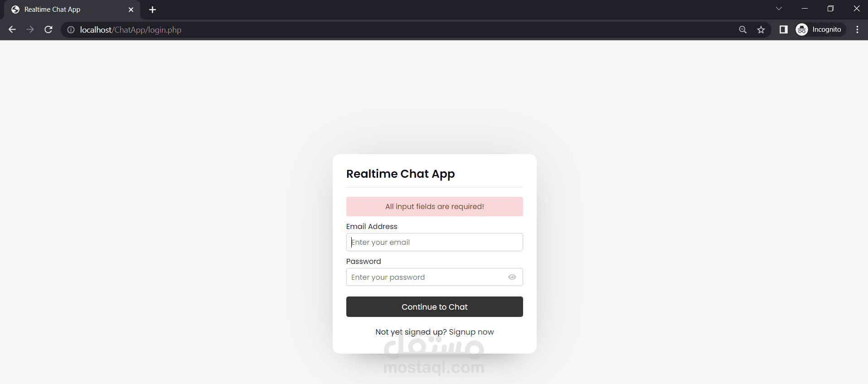Viewport: 868px width, 384px height.
Task: Click the All input fields are required alert
Action: pyautogui.click(x=434, y=206)
